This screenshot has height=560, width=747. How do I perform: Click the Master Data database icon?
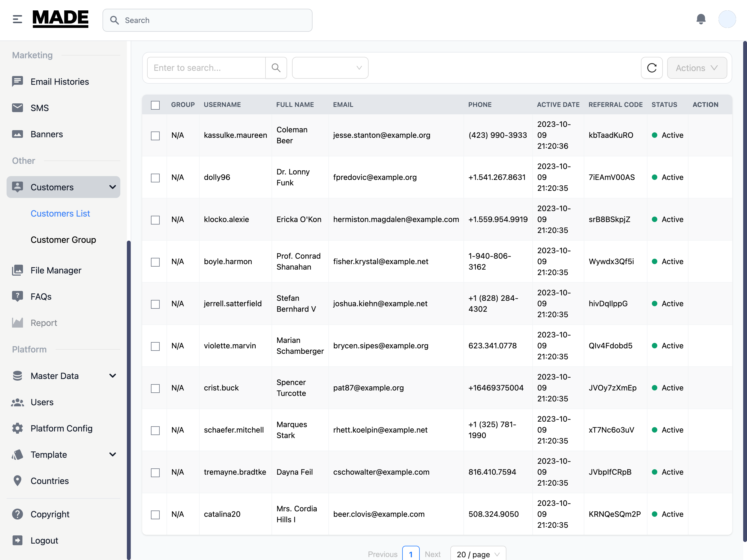[x=17, y=376]
